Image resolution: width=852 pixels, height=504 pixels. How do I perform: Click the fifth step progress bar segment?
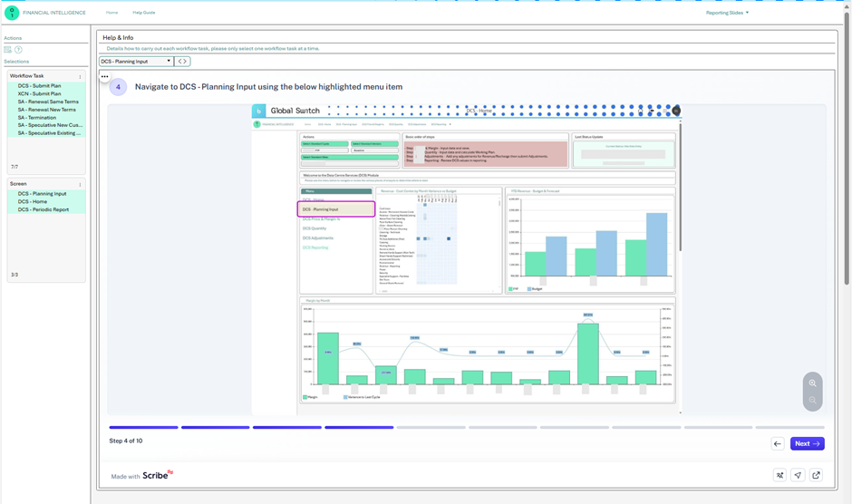click(x=431, y=427)
